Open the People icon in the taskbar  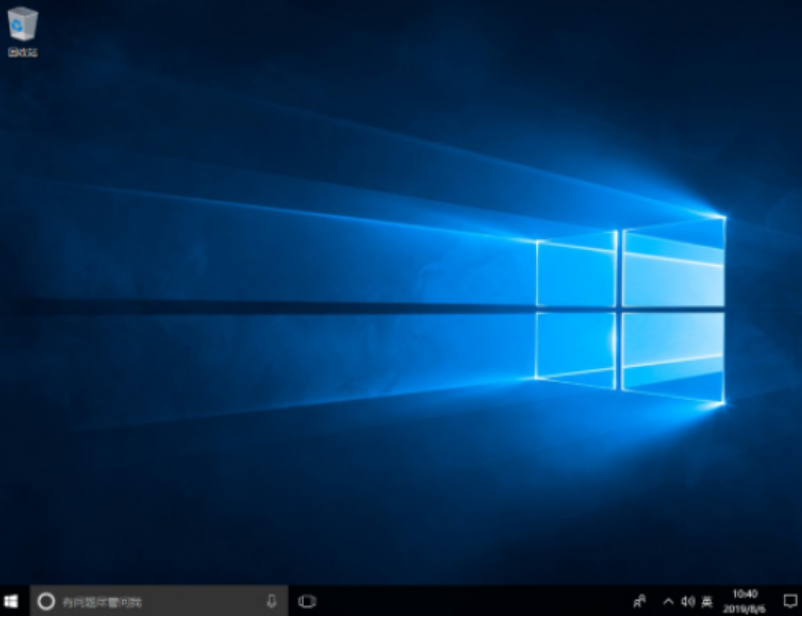pyautogui.click(x=640, y=601)
